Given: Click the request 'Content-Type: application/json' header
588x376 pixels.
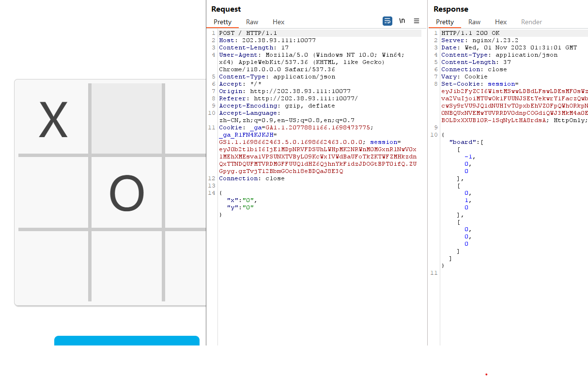Looking at the screenshot, I should point(277,77).
